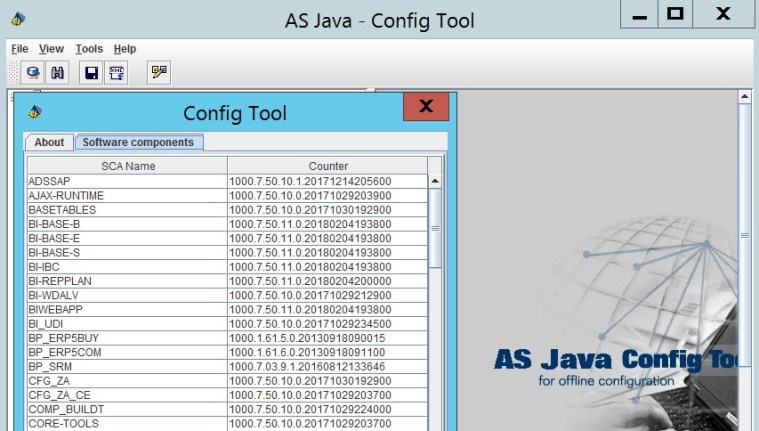Select the BI_UDI row

(227, 324)
